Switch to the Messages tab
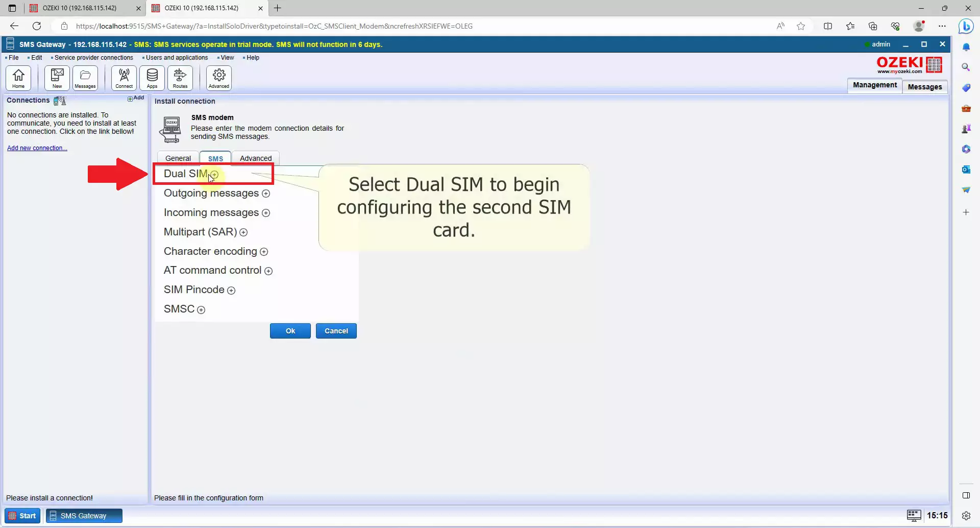Viewport: 980px width, 528px height. coord(924,87)
